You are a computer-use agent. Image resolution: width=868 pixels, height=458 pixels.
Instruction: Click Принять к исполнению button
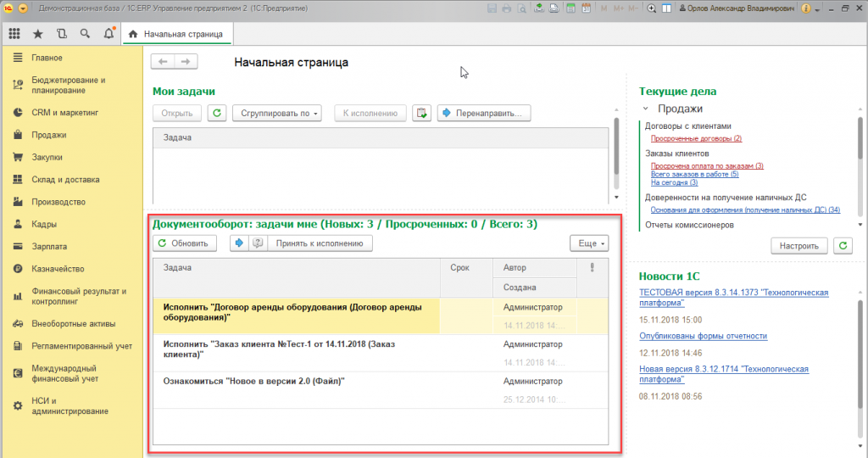coord(320,243)
